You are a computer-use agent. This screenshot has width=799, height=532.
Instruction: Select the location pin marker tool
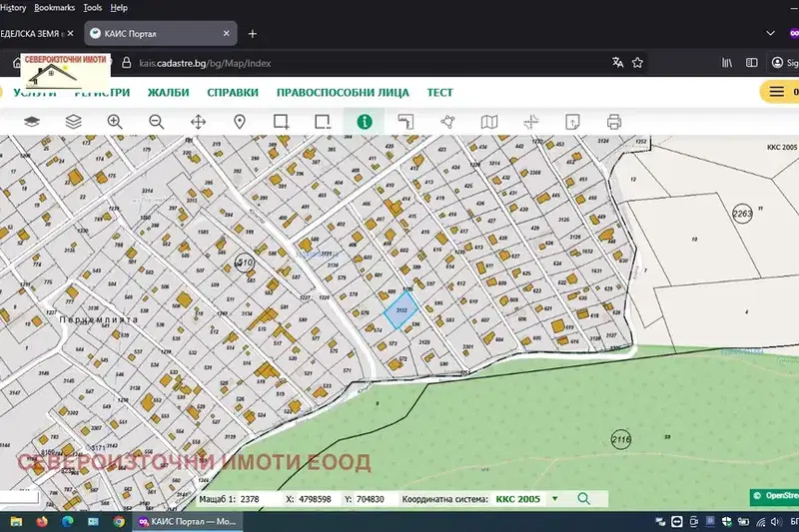coord(240,122)
